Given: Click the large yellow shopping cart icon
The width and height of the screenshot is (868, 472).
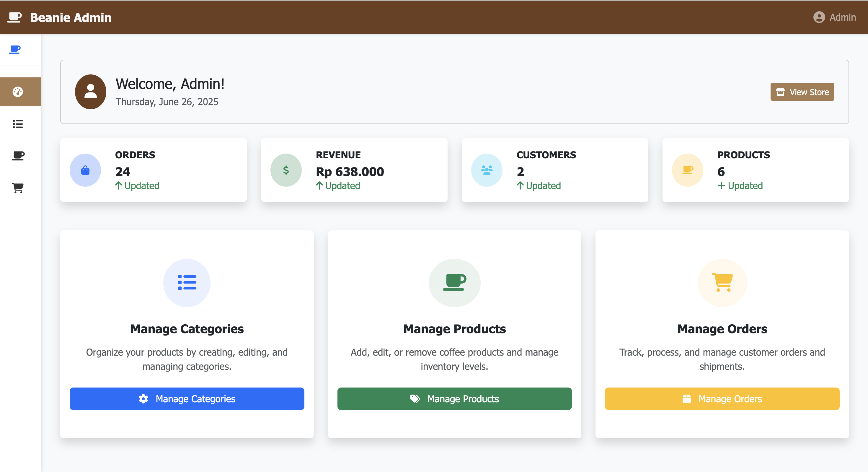Looking at the screenshot, I should pos(722,283).
